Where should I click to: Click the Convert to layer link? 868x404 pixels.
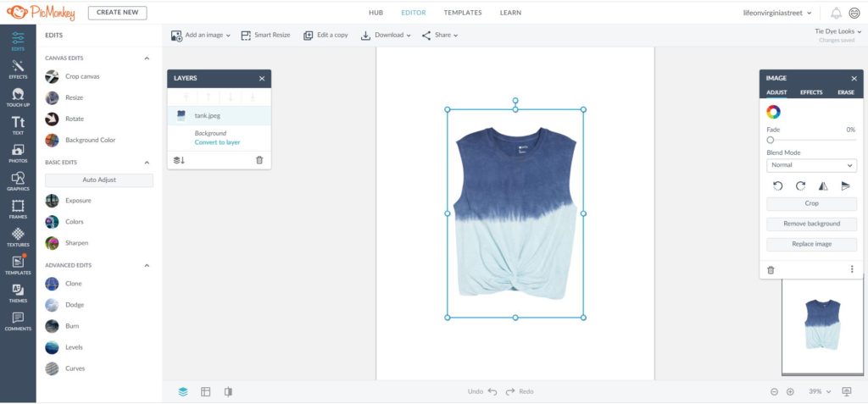(217, 142)
